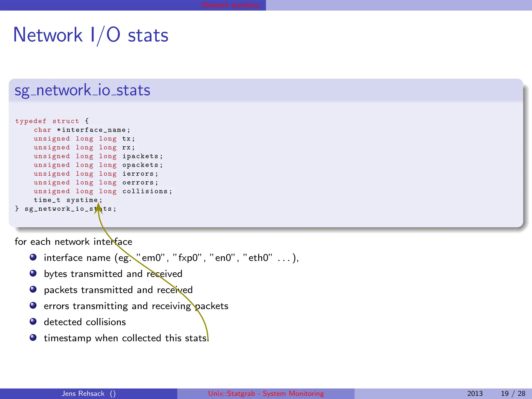Click the 'oerrors' field declaration
Screen dimensions: 532x399
click(96, 183)
